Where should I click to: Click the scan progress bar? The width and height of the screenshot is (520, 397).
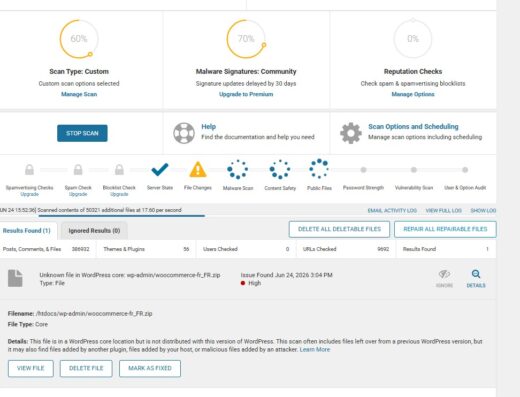click(x=122, y=216)
